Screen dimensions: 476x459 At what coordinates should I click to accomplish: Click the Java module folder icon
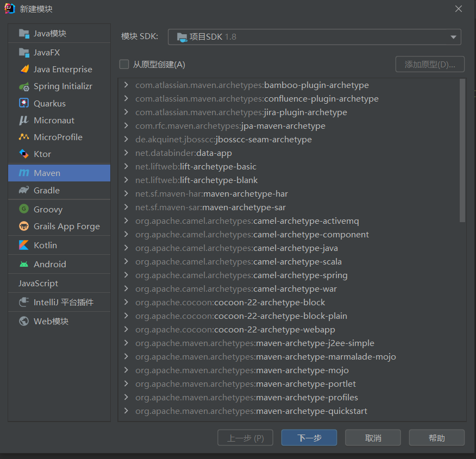24,33
